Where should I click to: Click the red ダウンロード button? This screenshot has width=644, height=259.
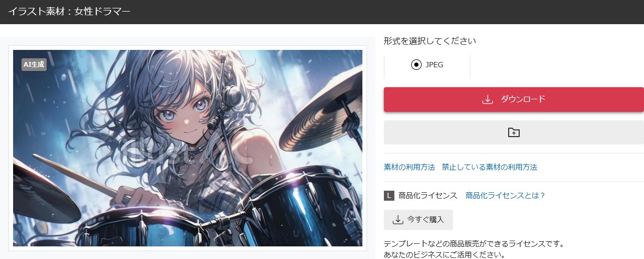514,99
